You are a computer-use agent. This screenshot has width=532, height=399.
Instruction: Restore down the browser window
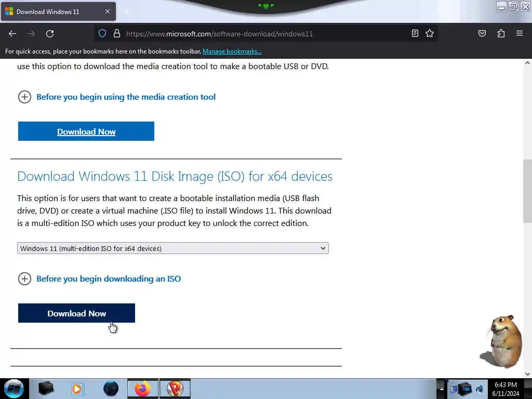pyautogui.click(x=513, y=7)
